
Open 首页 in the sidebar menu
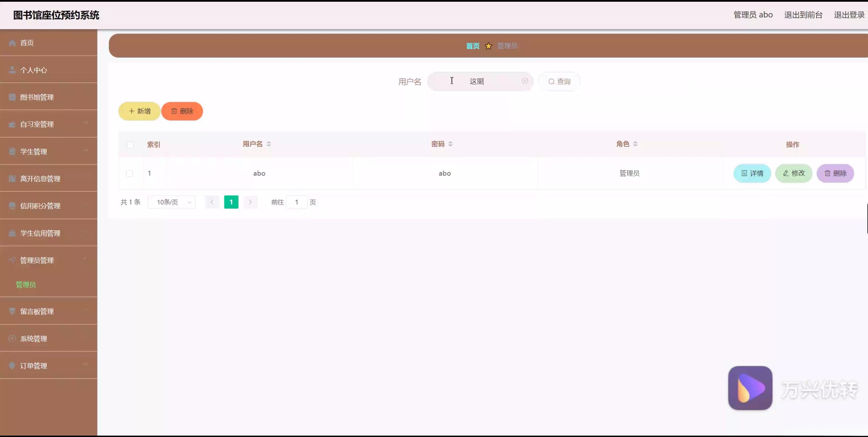click(49, 42)
